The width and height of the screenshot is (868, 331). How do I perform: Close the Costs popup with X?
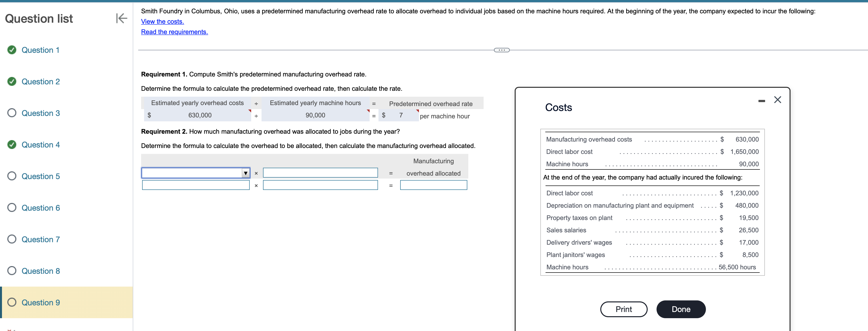pyautogui.click(x=777, y=100)
